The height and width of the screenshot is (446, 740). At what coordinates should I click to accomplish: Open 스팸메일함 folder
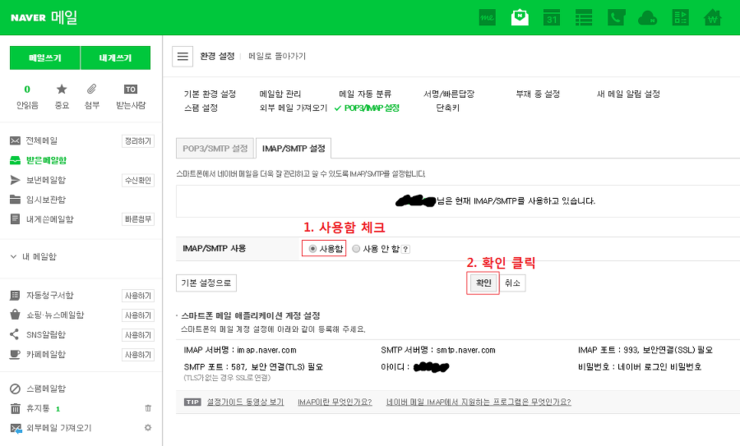(x=46, y=389)
